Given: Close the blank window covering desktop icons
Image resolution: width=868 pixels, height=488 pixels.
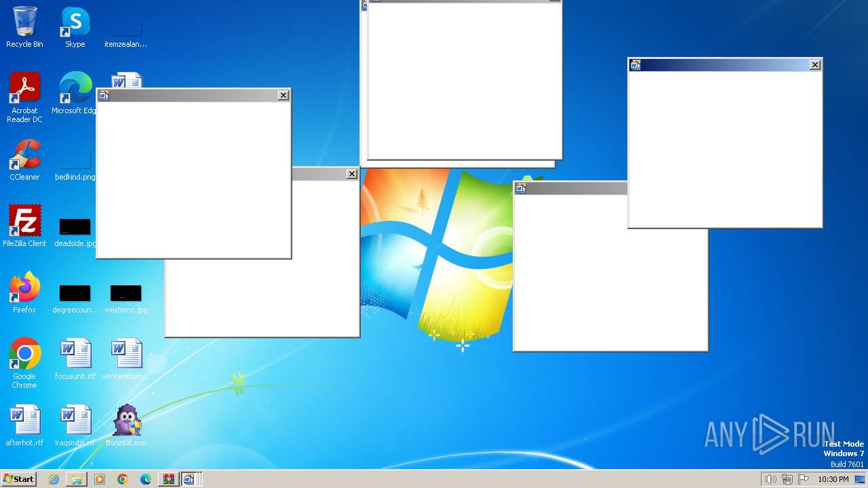Looking at the screenshot, I should (283, 96).
